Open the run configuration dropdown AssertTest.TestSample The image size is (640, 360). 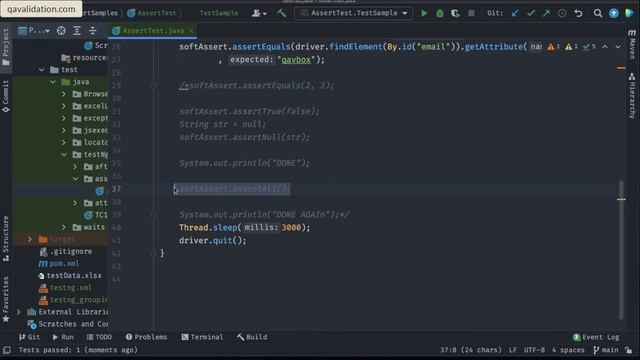tap(353, 13)
